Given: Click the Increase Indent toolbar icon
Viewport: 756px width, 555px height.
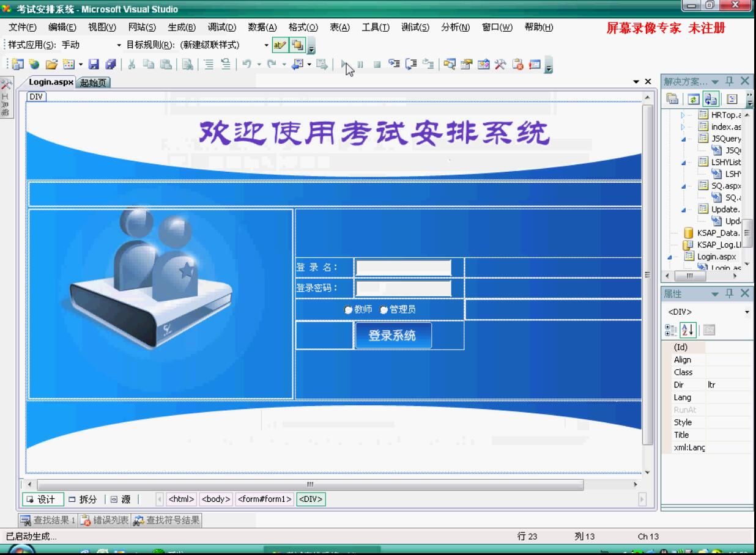Looking at the screenshot, I should [x=226, y=64].
